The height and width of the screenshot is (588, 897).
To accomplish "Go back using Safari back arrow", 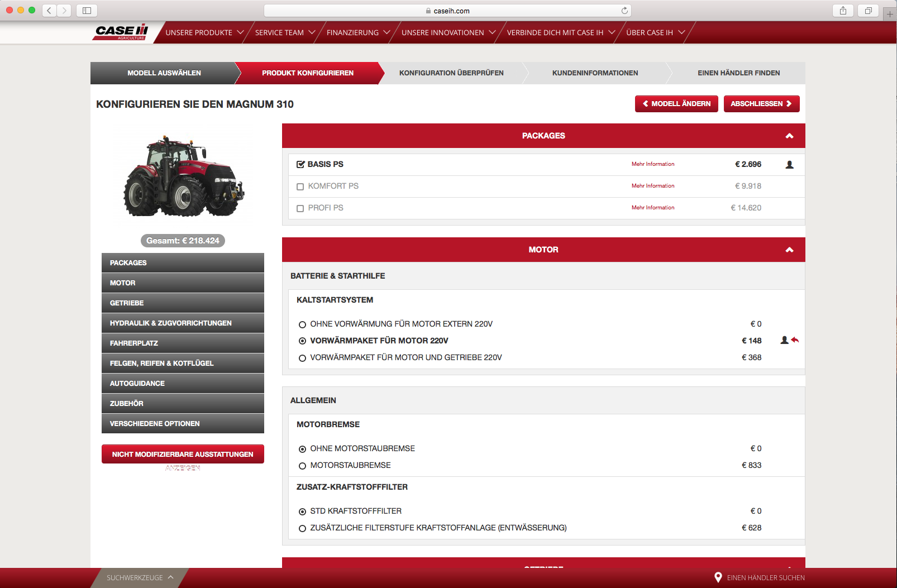I will (x=49, y=10).
